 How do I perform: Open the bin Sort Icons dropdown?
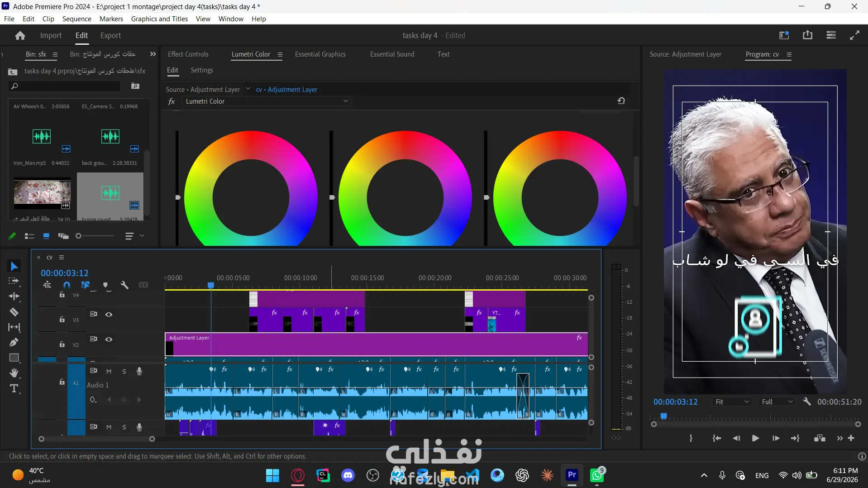[x=134, y=236]
